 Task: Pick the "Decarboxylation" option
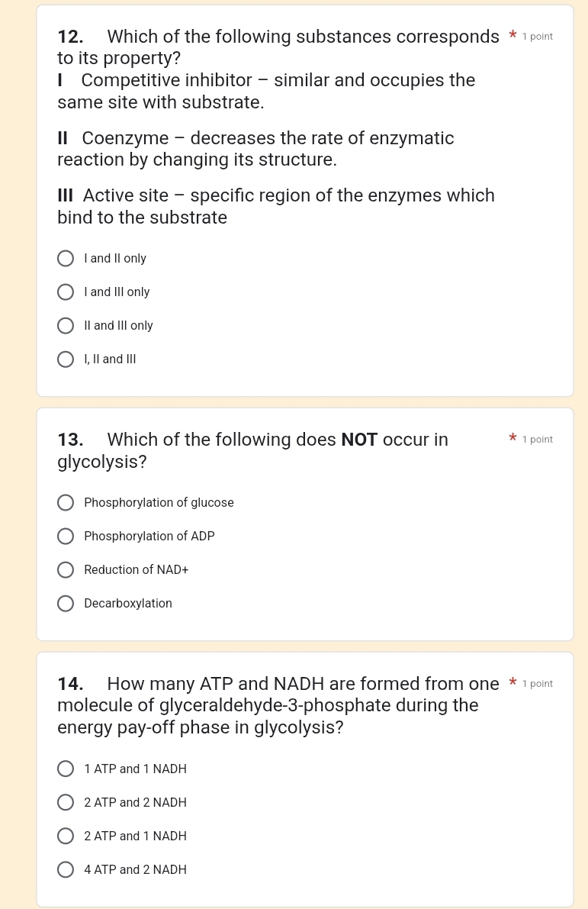(x=66, y=603)
